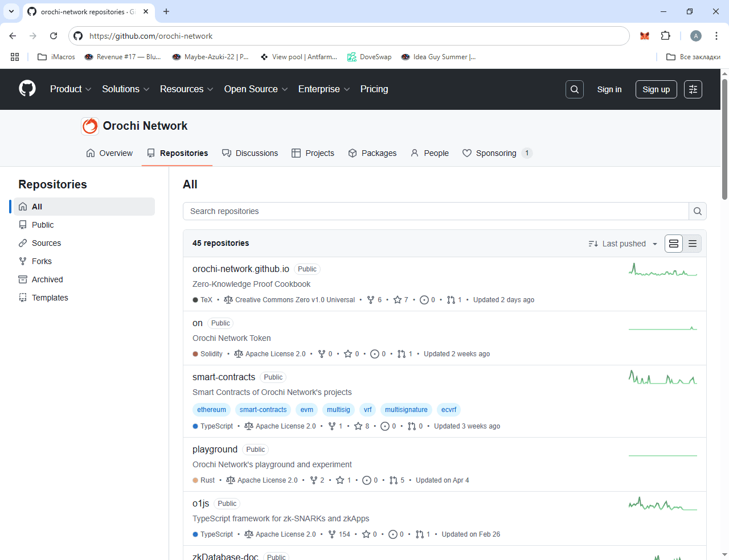
Task: Filter by Archived repositories
Action: [x=84, y=279]
